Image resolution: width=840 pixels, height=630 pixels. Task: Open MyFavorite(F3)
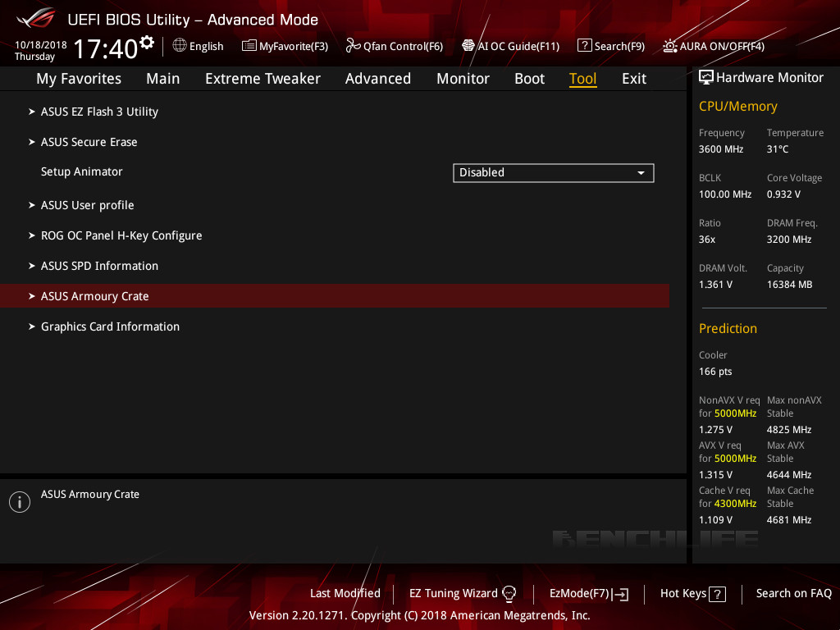(285, 46)
